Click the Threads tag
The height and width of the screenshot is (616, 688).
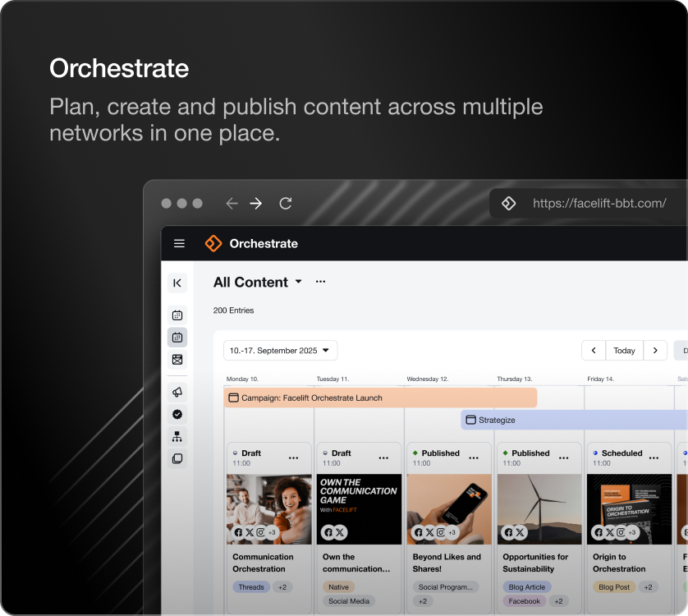(251, 587)
